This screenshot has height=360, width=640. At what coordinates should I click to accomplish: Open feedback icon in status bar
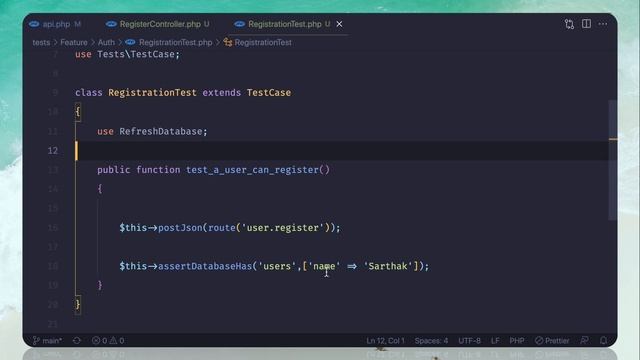click(584, 340)
